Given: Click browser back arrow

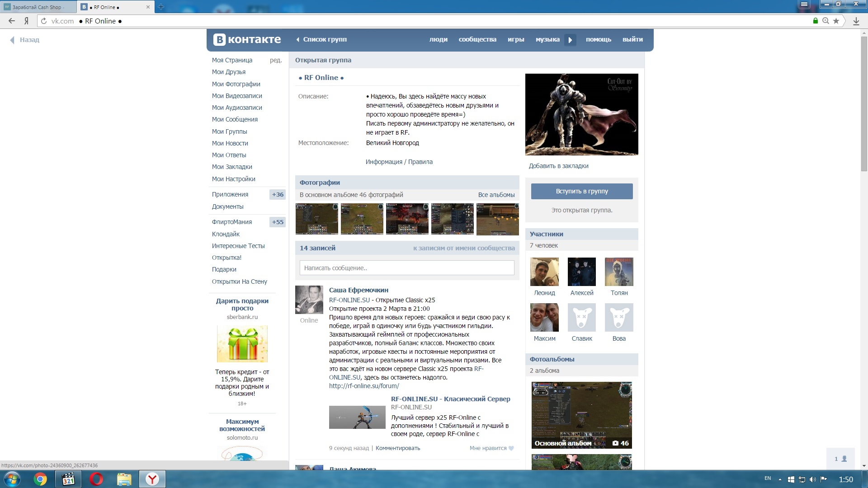Looking at the screenshot, I should pos(12,21).
